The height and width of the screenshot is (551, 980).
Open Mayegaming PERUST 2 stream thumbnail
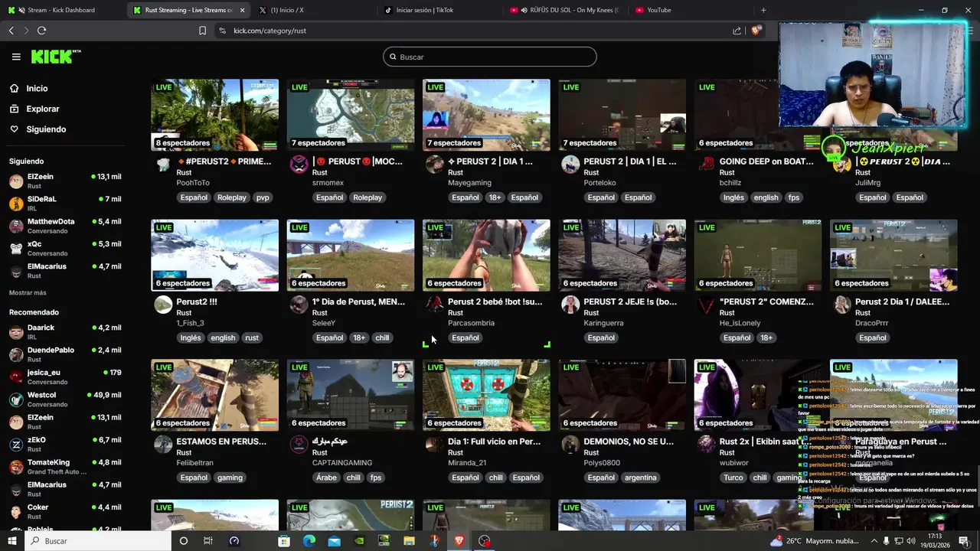[486, 115]
